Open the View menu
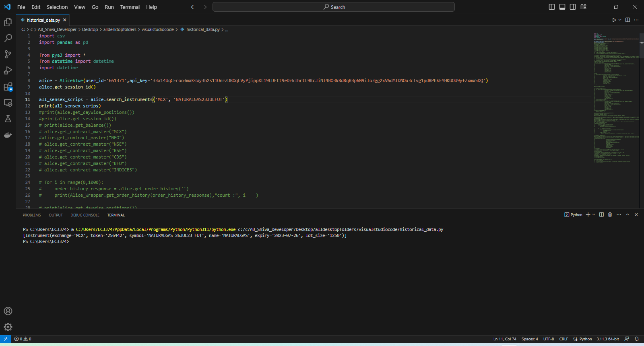This screenshot has width=644, height=346. click(80, 7)
